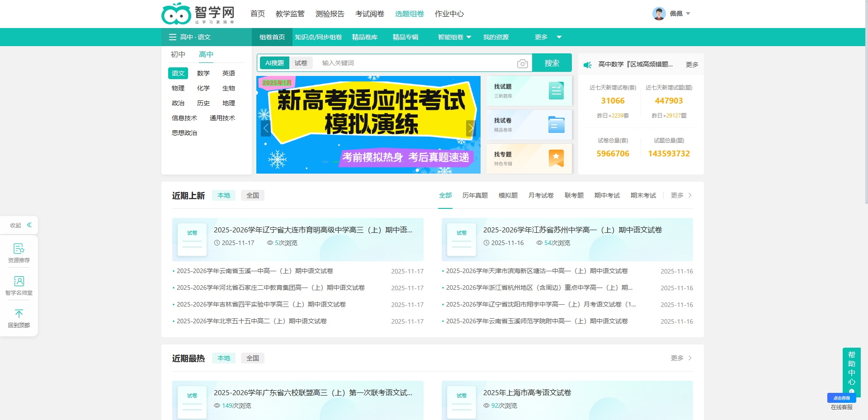Open the 找专题 star bookmark icon

[x=556, y=158]
